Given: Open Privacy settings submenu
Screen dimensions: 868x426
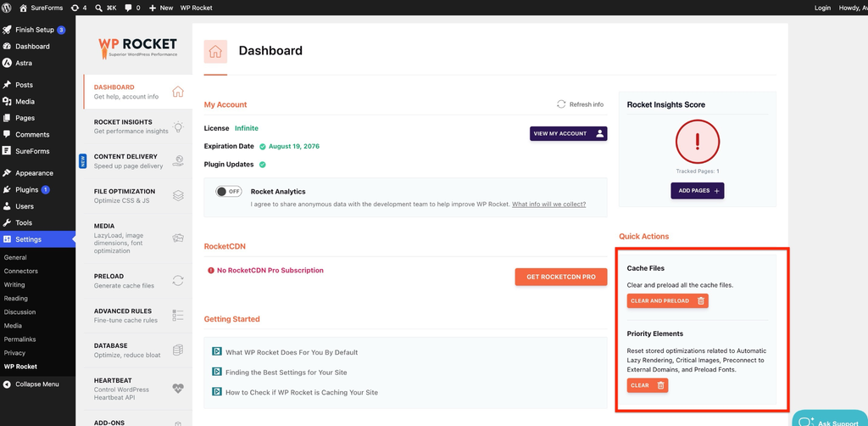Looking at the screenshot, I should coord(14,353).
